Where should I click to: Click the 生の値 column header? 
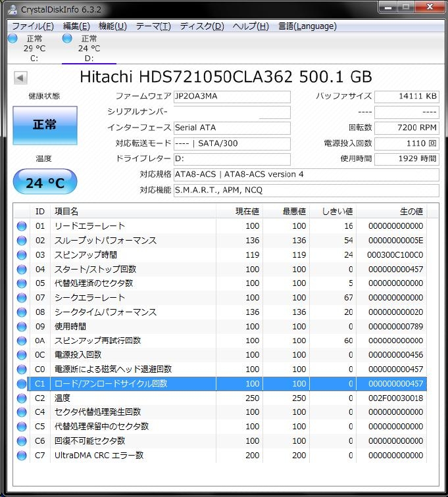[x=391, y=212]
